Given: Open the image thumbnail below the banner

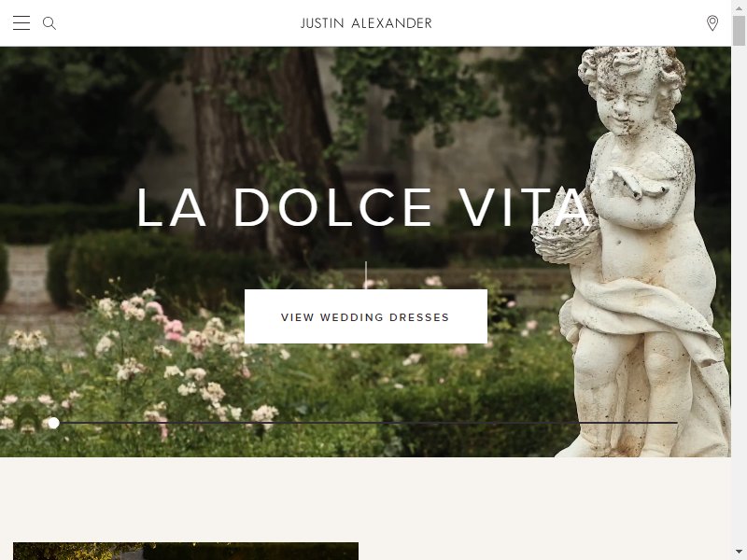Looking at the screenshot, I should [186, 551].
